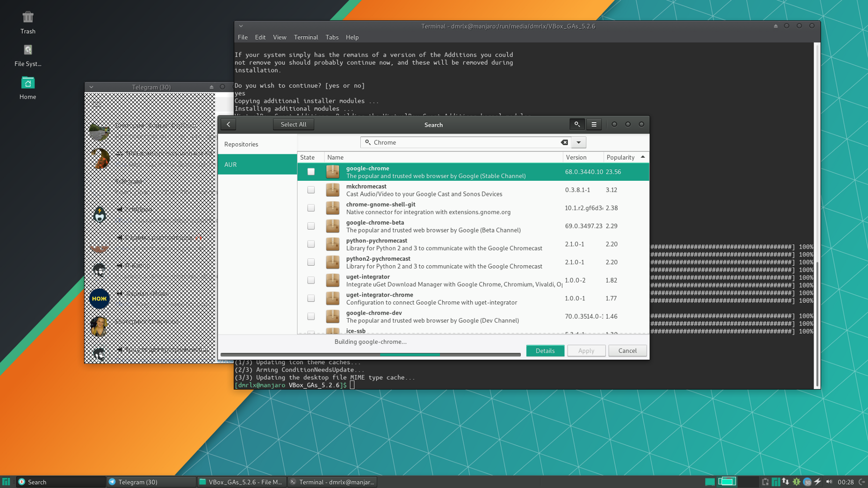
Task: Click the uget-integrator package icon
Action: [333, 280]
